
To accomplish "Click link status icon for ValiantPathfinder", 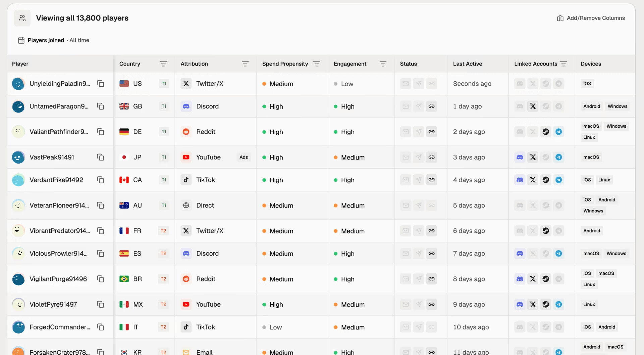I will tap(432, 132).
